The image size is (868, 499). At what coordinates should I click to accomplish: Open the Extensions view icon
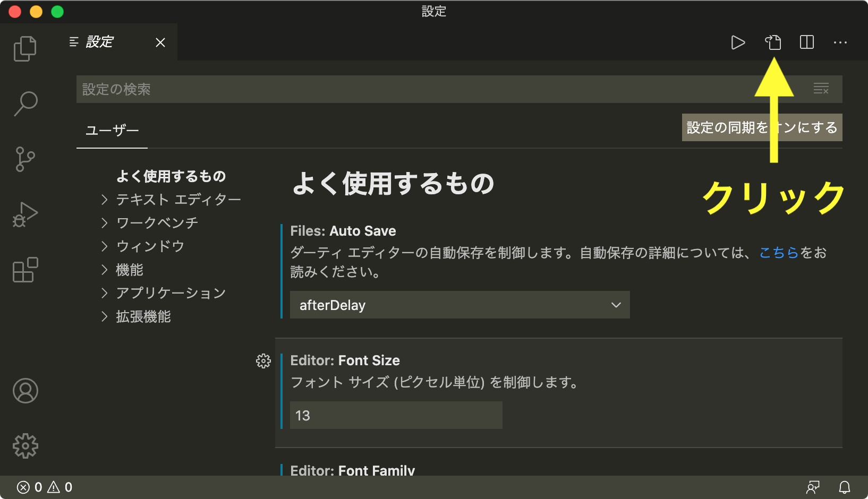[x=24, y=270]
